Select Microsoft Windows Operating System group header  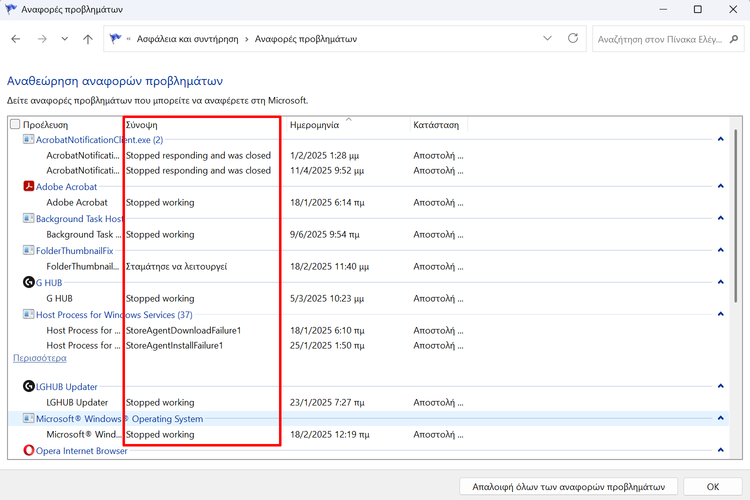120,419
